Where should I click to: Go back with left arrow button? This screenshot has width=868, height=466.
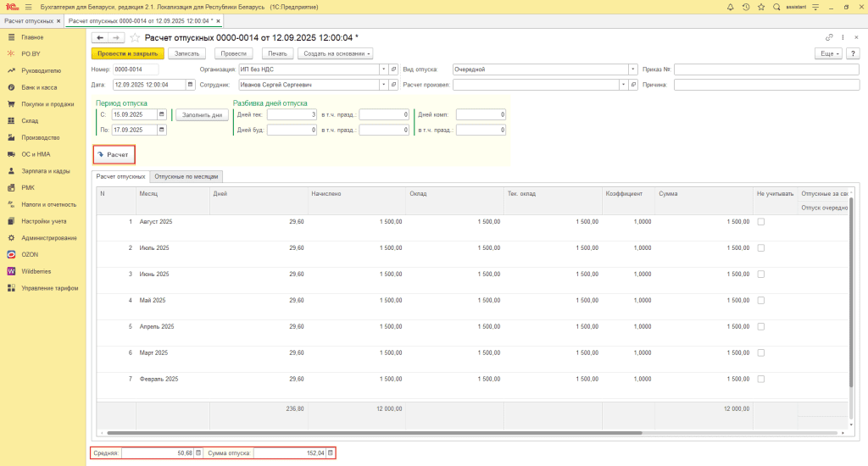point(99,37)
